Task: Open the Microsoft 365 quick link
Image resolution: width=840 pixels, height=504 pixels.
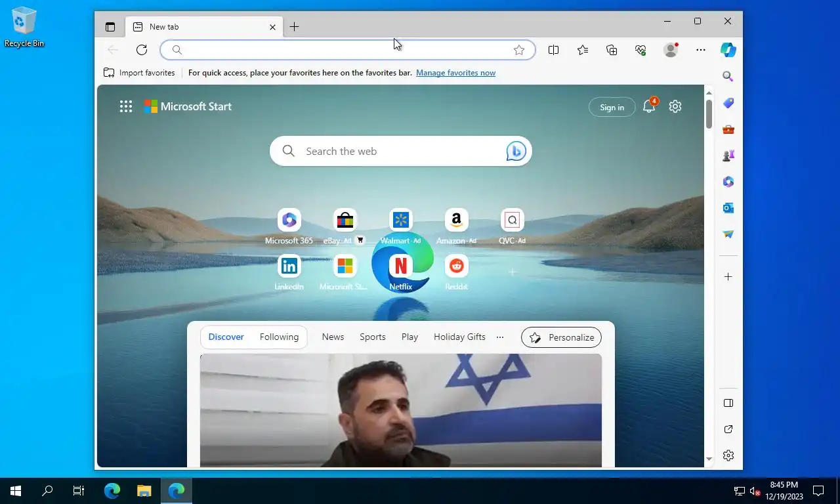Action: (x=289, y=227)
